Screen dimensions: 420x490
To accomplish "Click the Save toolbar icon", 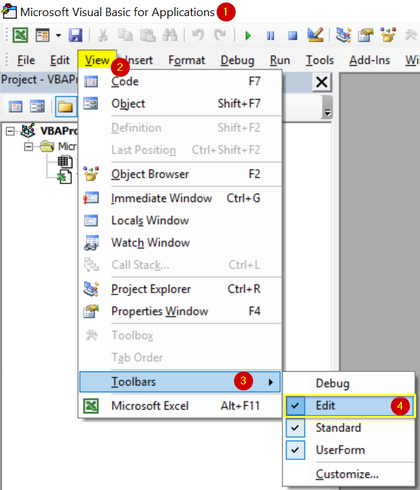I will (75, 35).
